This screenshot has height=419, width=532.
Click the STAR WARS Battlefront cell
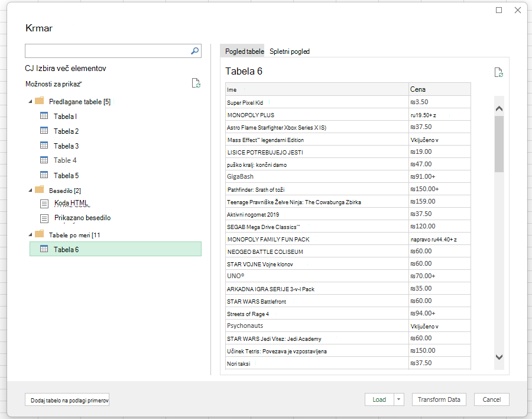tap(317, 301)
